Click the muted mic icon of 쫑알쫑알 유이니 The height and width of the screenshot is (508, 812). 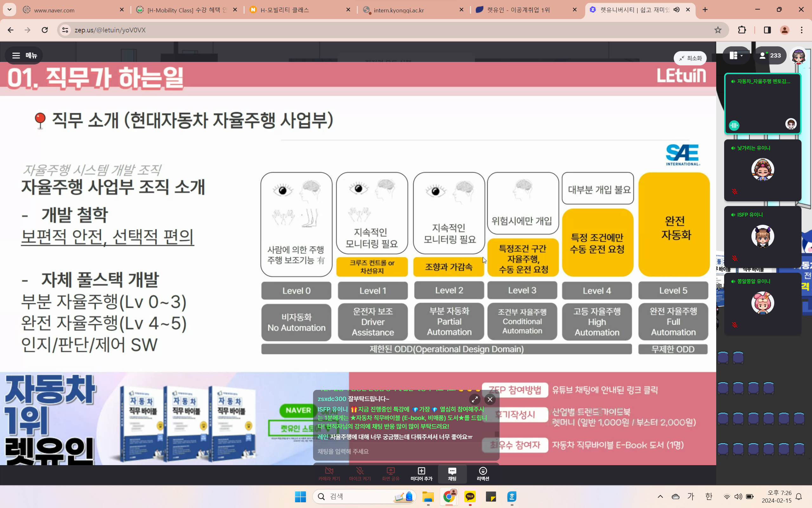735,325
